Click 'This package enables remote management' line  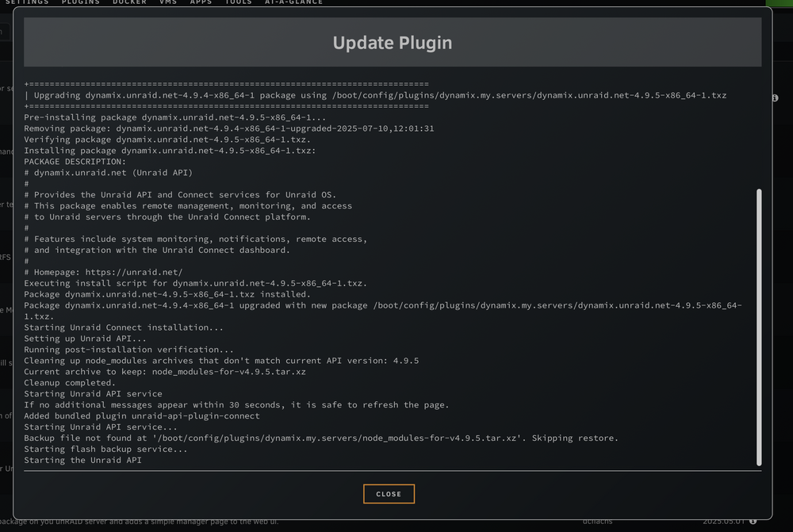pos(188,206)
